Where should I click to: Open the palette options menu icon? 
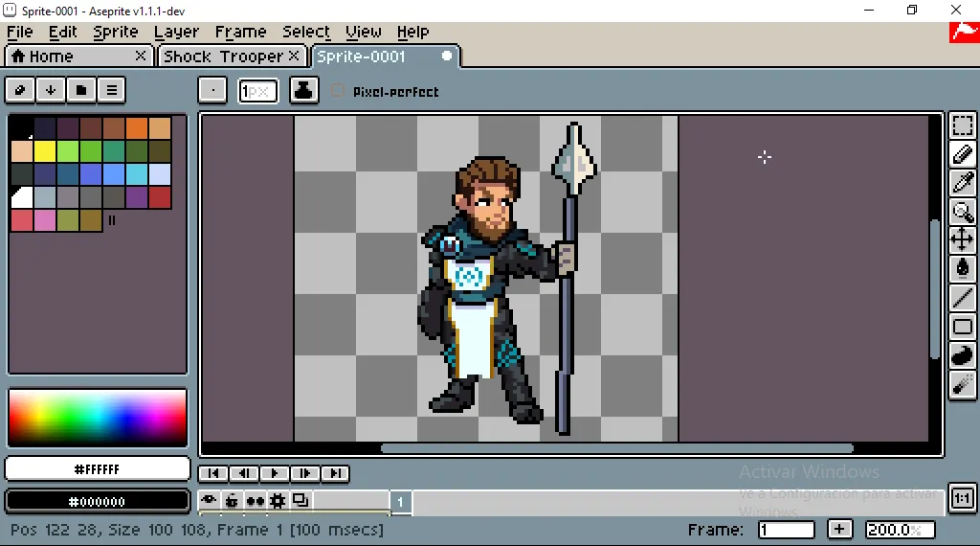(112, 90)
